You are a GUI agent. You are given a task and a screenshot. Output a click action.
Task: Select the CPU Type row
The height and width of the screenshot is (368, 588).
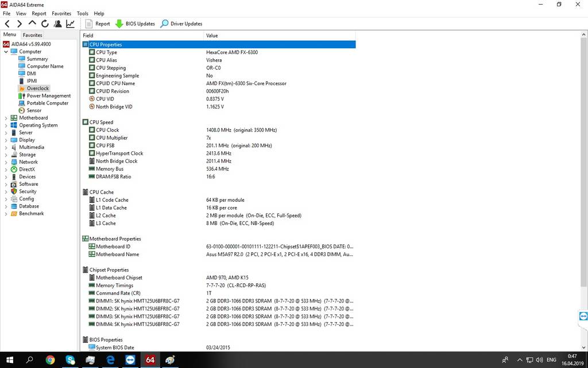[219, 52]
